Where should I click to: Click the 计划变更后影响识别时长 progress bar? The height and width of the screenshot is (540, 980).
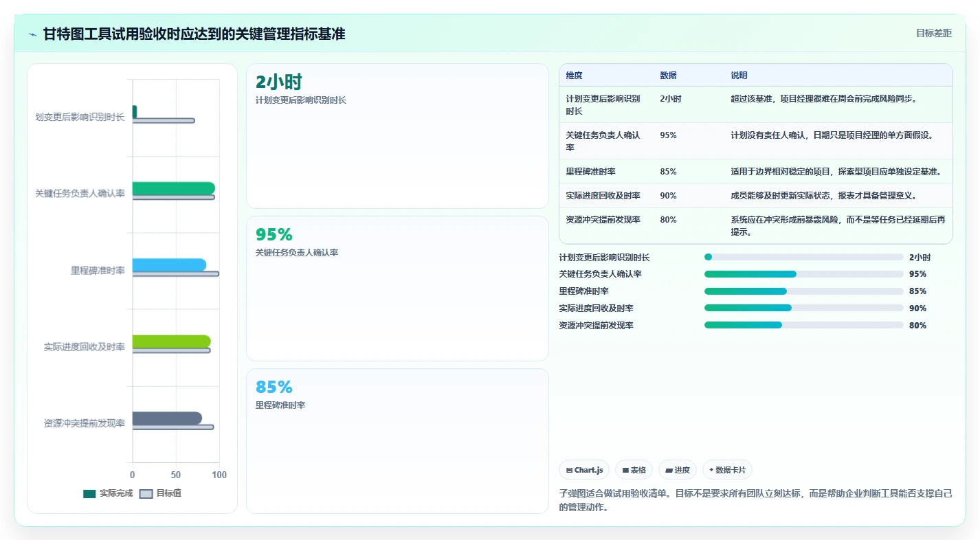click(x=803, y=257)
